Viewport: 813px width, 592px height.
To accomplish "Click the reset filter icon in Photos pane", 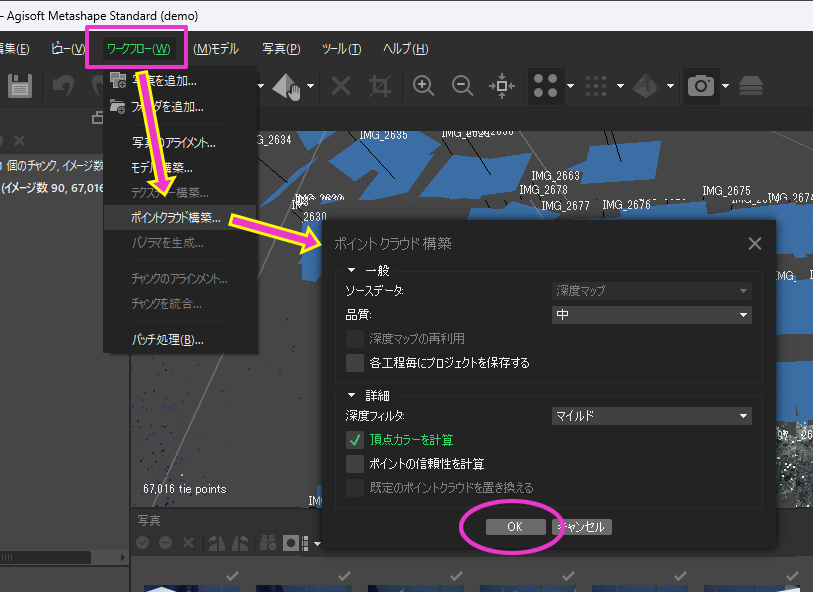I will point(268,543).
